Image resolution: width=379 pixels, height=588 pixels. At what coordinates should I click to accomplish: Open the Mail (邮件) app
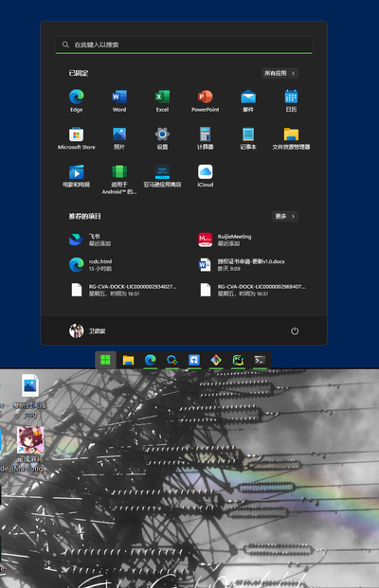tap(248, 100)
